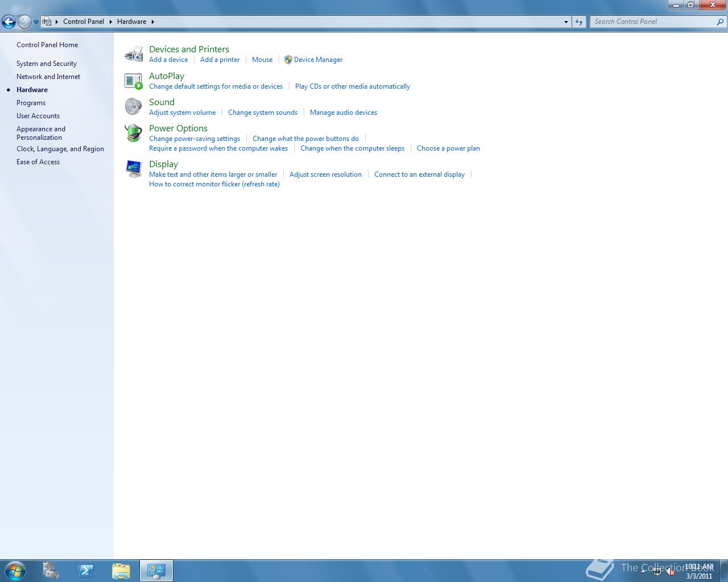Select Hardware in the sidebar

[32, 90]
